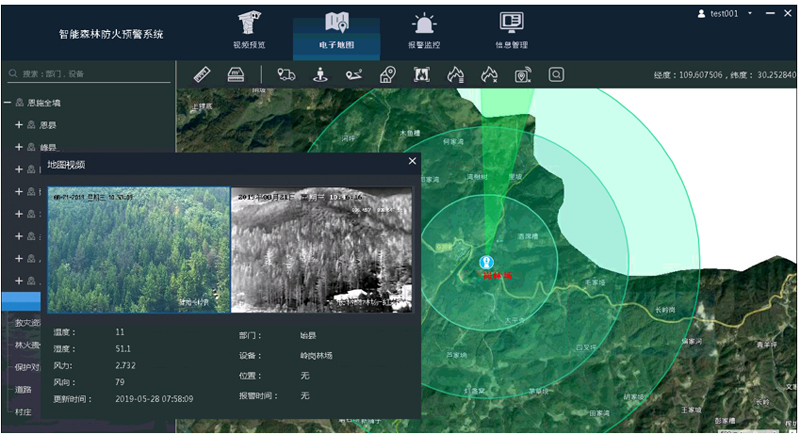The width and height of the screenshot is (800, 434).
Task: Expand the 恩县 tree node
Action: click(x=19, y=125)
